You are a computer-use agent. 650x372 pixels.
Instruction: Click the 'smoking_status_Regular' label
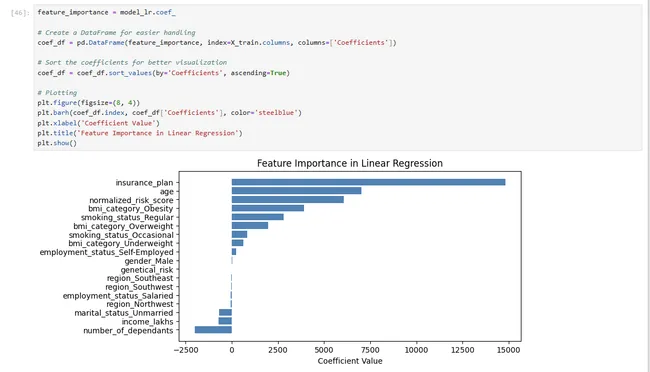click(127, 218)
